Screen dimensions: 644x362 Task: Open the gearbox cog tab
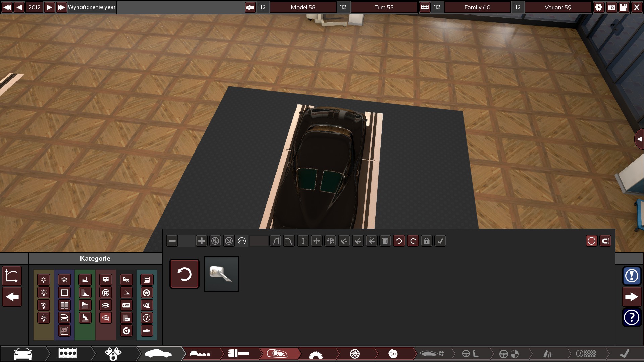point(316,354)
